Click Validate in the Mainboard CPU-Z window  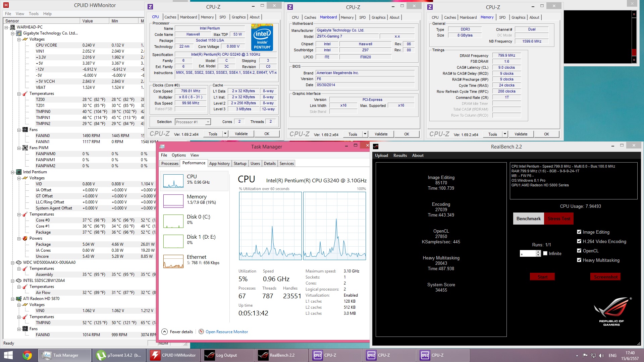pyautogui.click(x=381, y=134)
